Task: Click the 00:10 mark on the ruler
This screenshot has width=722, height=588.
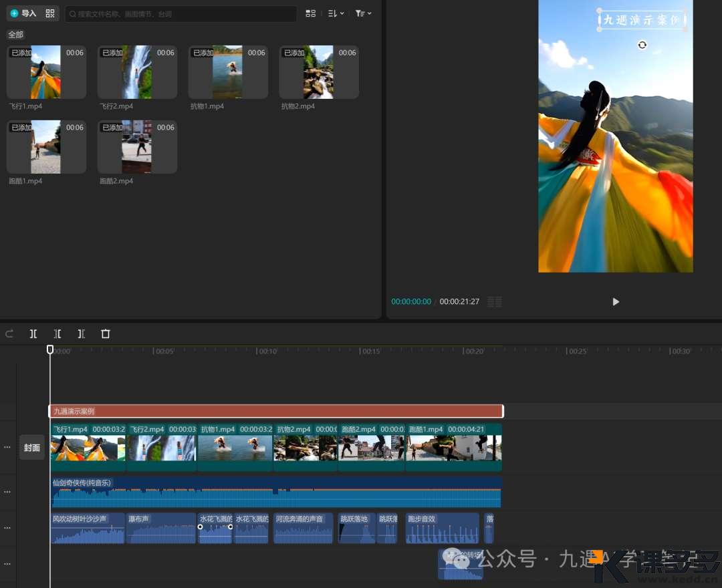Action: click(267, 351)
